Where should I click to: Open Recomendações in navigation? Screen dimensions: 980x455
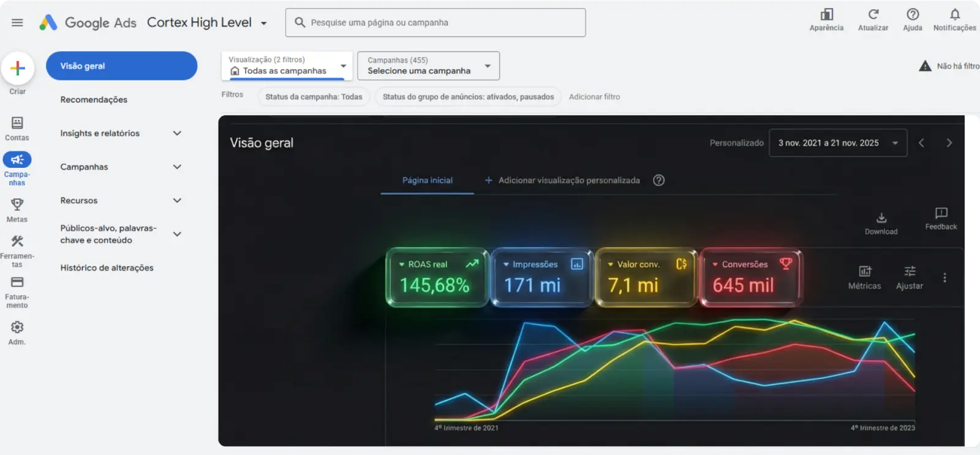click(94, 99)
